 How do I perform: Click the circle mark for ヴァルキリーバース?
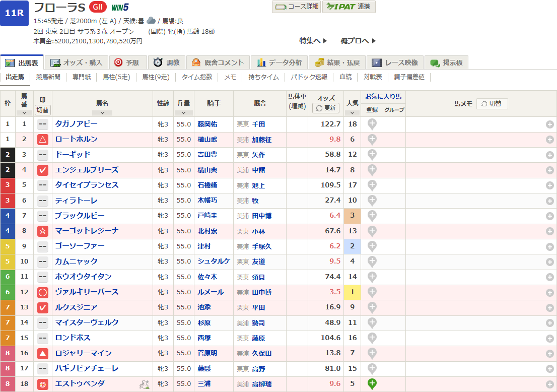[x=43, y=292]
